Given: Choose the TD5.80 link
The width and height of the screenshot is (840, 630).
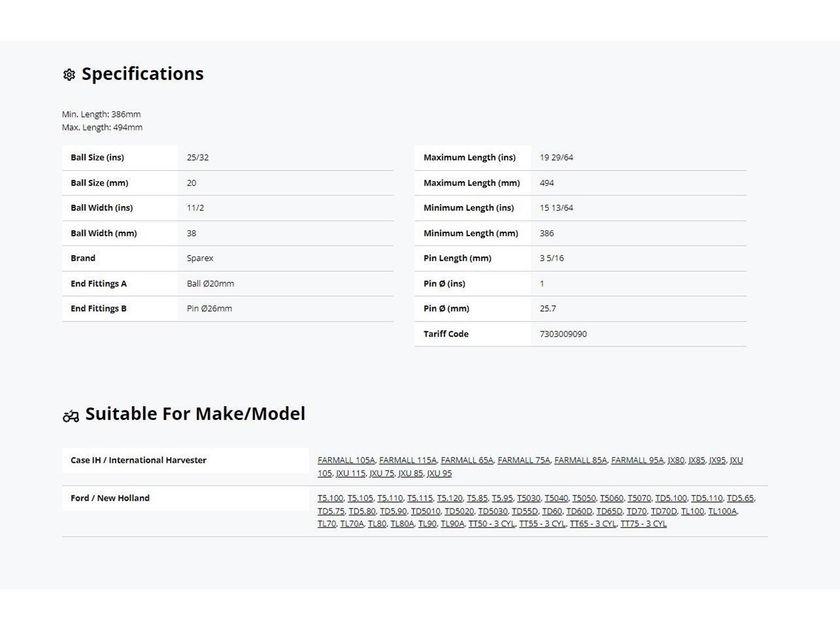Looking at the screenshot, I should click(x=362, y=511).
